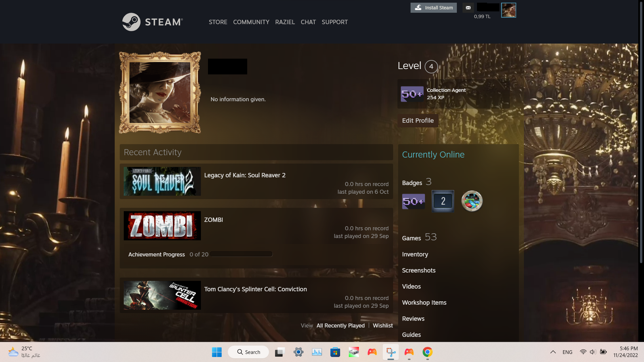The width and height of the screenshot is (644, 362).
Task: Open the RAZIEL profile menu
Action: point(285,22)
